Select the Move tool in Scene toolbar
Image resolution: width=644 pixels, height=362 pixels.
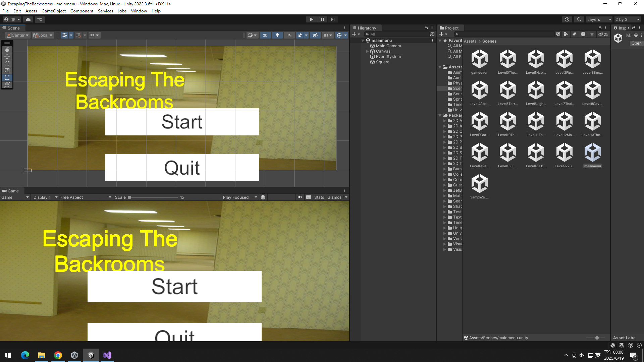click(x=7, y=57)
